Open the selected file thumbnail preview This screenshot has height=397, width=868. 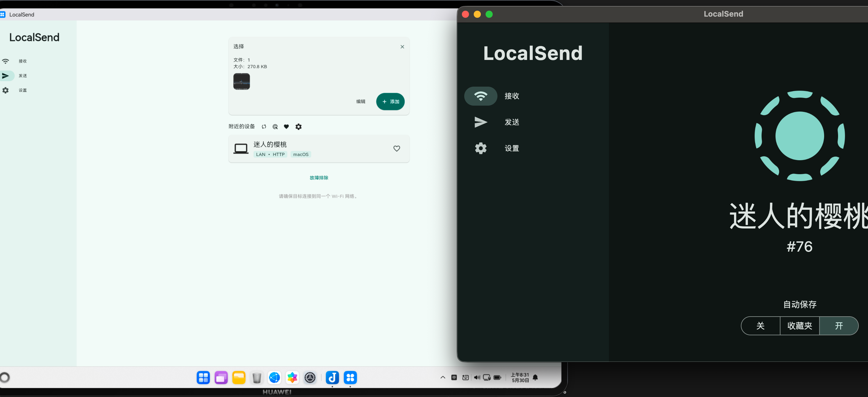click(x=241, y=81)
